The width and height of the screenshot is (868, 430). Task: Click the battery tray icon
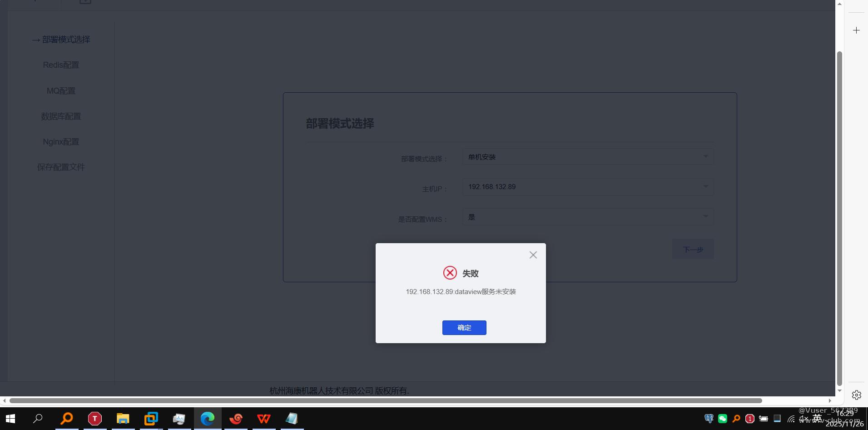(x=764, y=419)
